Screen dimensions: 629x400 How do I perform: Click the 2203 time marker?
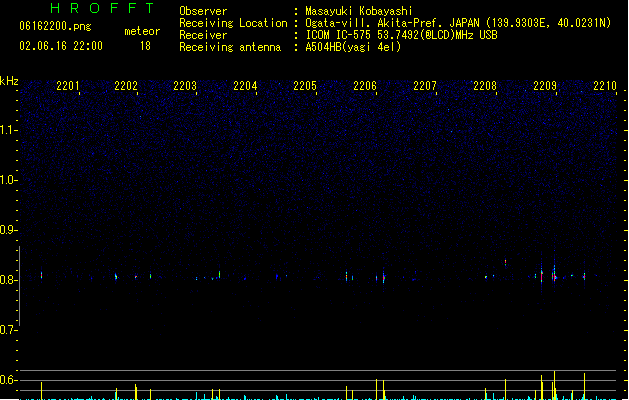[185, 86]
